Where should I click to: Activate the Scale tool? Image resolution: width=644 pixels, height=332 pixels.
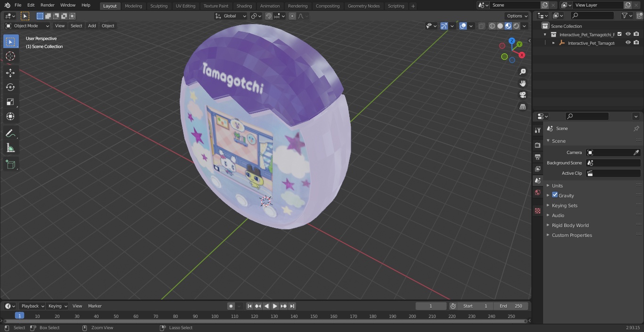pyautogui.click(x=10, y=102)
